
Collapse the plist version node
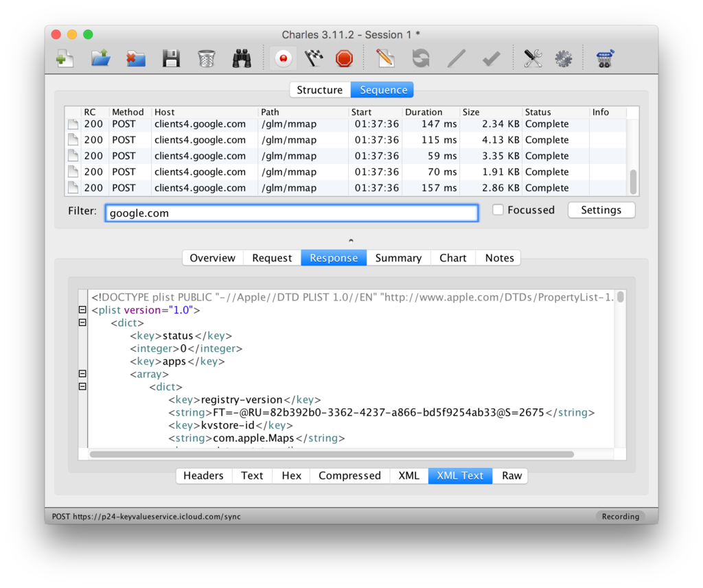pyautogui.click(x=82, y=309)
